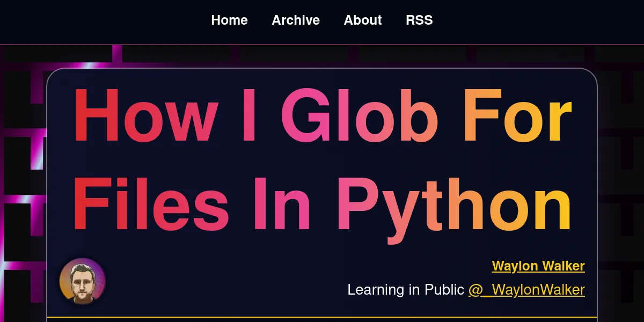
Task: Open the Waylon Walker author link
Action: tap(538, 266)
